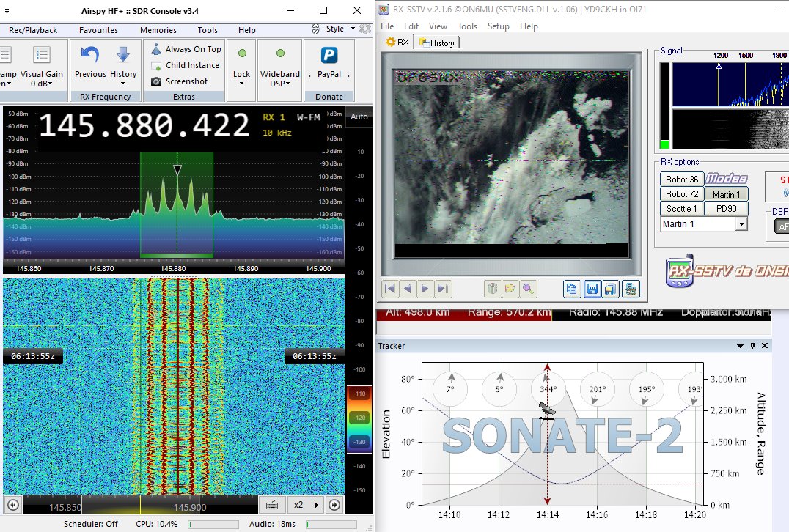Go to the first image
Image resolution: width=789 pixels, height=532 pixels.
click(389, 289)
